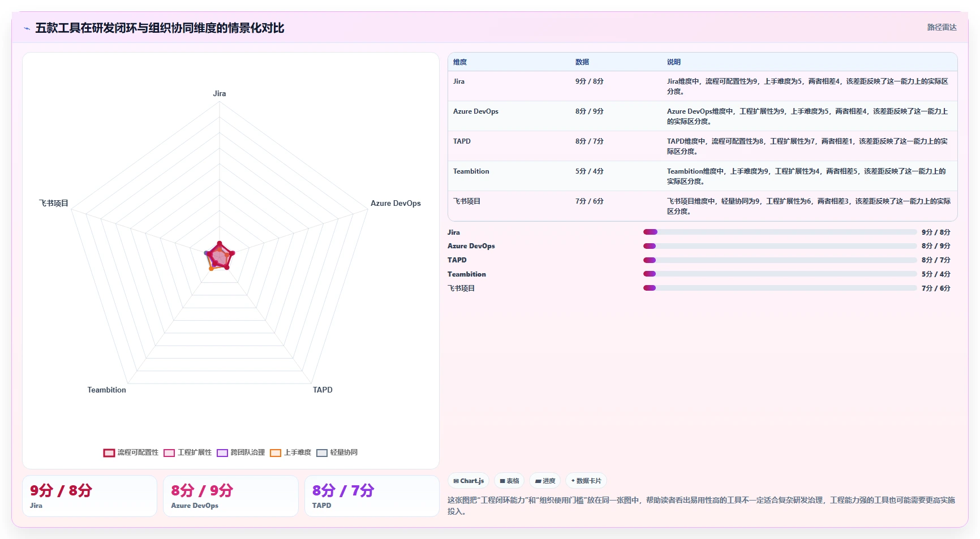This screenshot has width=980, height=539.
Task: Click the 飞书项目 radar axis label
Action: 54,204
